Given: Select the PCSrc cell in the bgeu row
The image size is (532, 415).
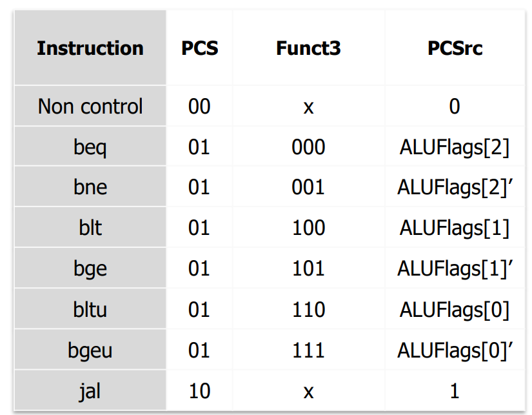Looking at the screenshot, I should click(455, 350).
